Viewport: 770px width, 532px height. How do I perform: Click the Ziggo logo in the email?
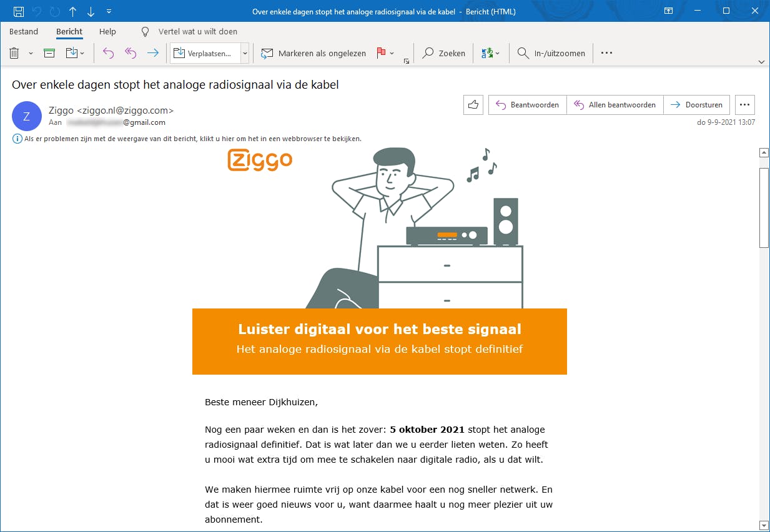click(x=260, y=160)
